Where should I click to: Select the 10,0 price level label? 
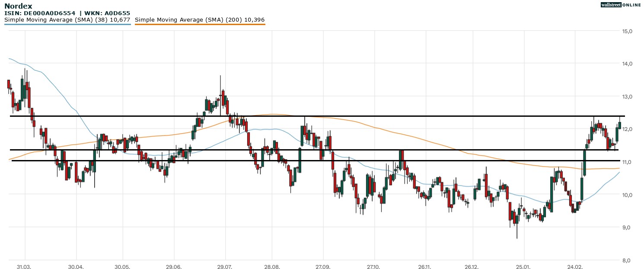(x=627, y=195)
